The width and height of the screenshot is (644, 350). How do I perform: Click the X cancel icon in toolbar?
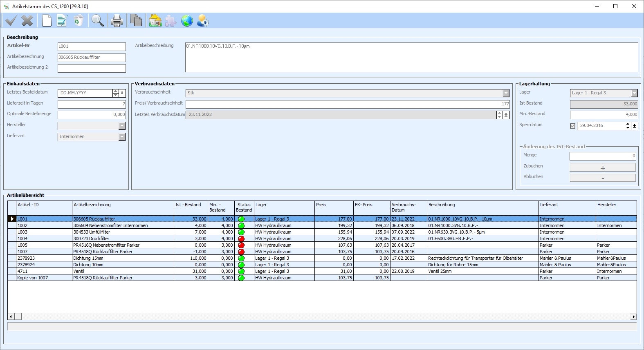click(27, 20)
